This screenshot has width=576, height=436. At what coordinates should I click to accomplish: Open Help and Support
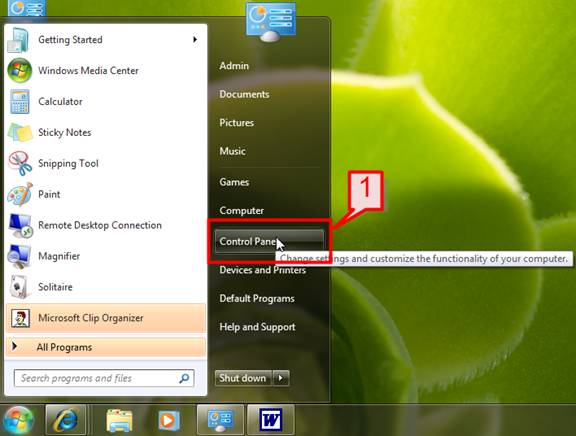[257, 327]
